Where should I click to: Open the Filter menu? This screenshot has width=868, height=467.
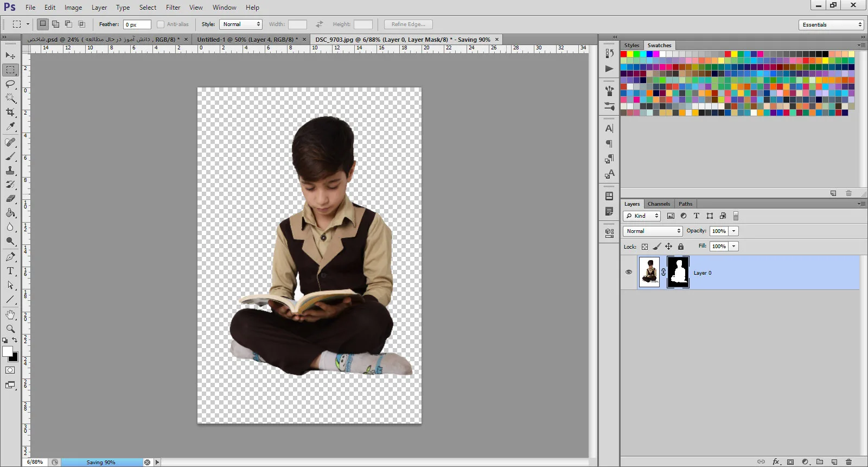pyautogui.click(x=173, y=8)
